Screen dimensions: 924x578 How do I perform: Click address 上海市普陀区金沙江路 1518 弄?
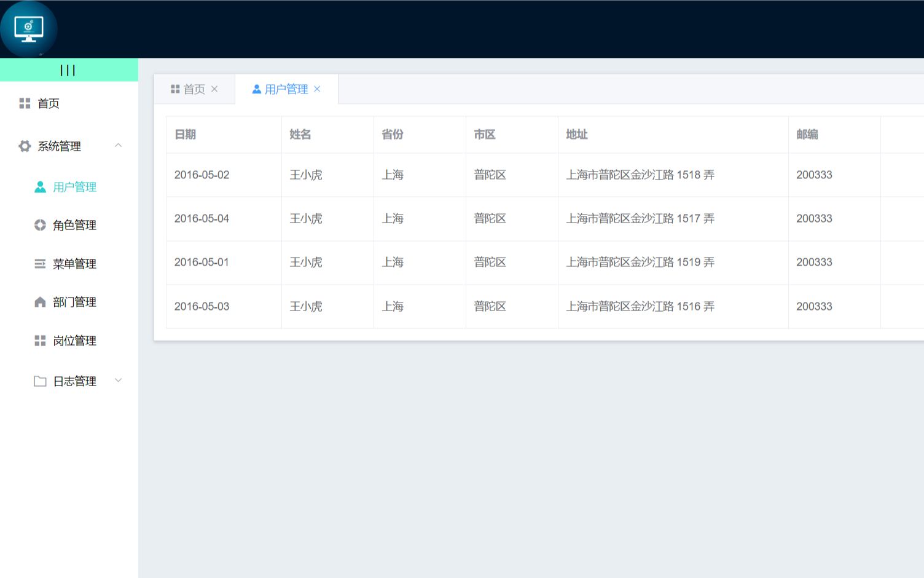(x=640, y=175)
